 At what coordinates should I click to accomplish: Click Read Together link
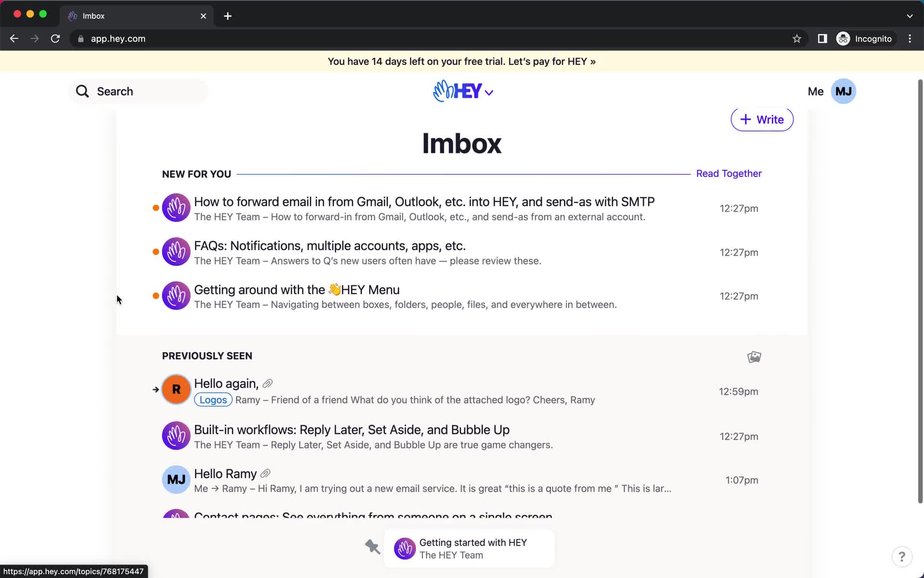coord(729,173)
